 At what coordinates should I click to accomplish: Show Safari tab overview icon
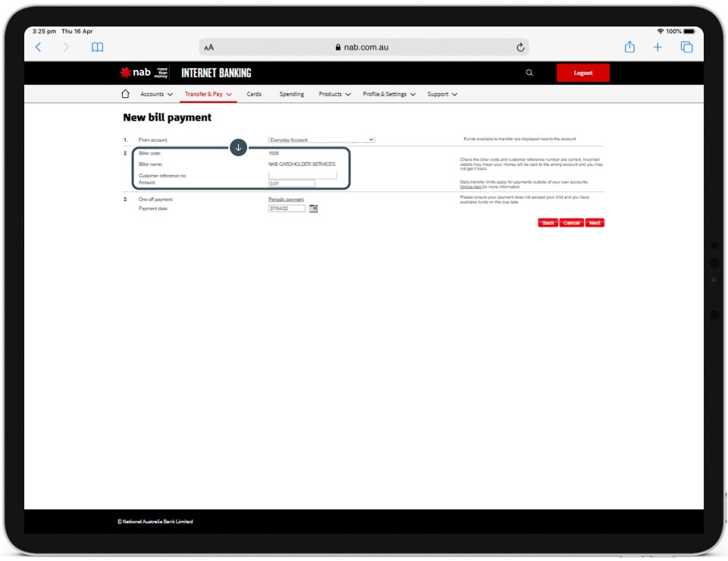tap(686, 47)
